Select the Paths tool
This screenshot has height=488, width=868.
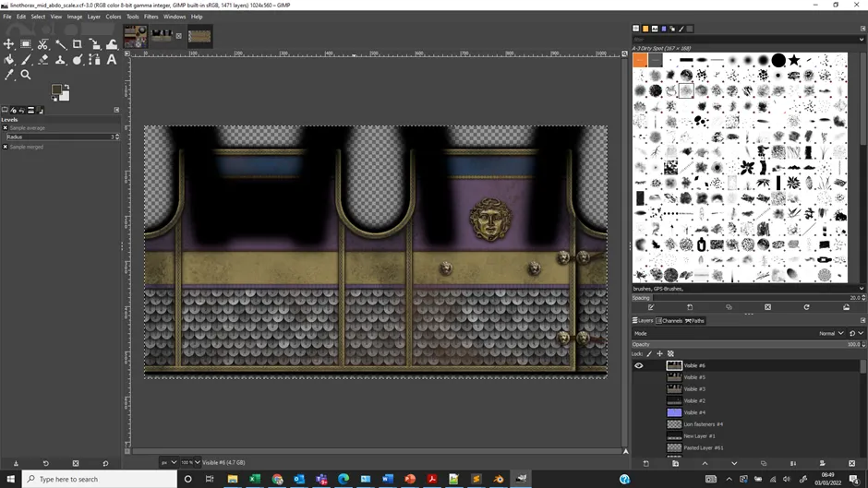(95, 60)
